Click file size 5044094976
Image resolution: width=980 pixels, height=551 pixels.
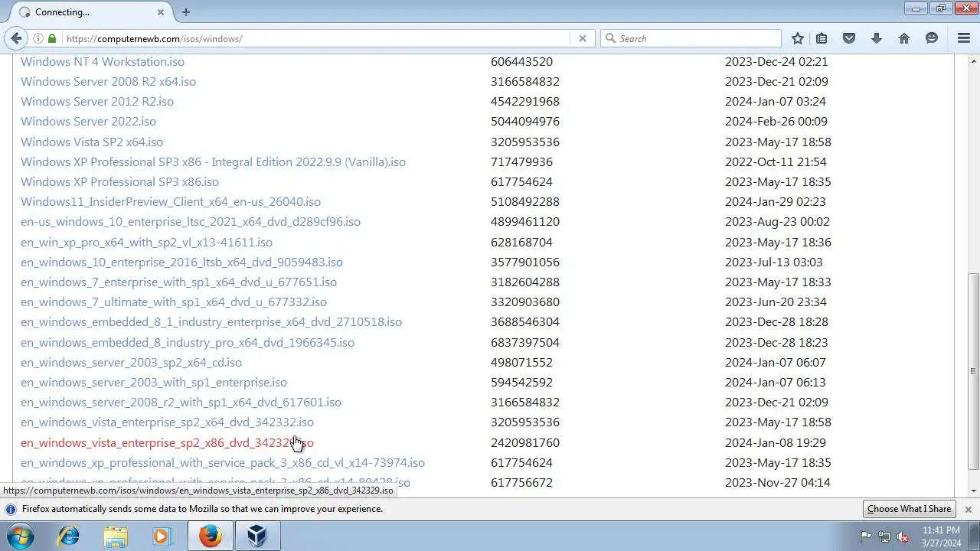[525, 121]
